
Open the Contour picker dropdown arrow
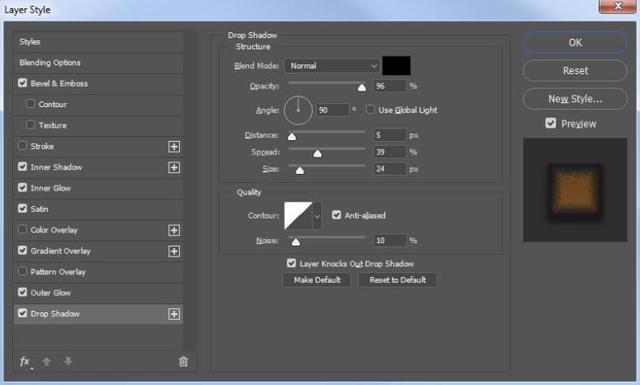tap(317, 216)
